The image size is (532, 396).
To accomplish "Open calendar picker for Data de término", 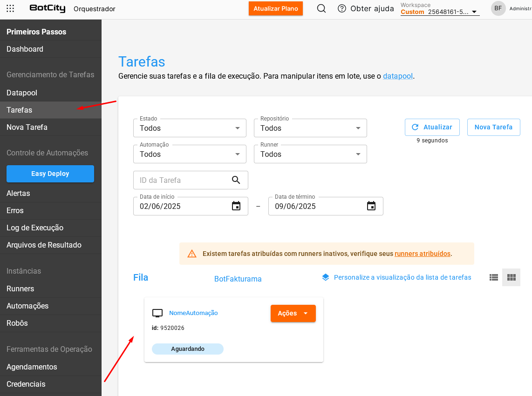I will tap(371, 206).
